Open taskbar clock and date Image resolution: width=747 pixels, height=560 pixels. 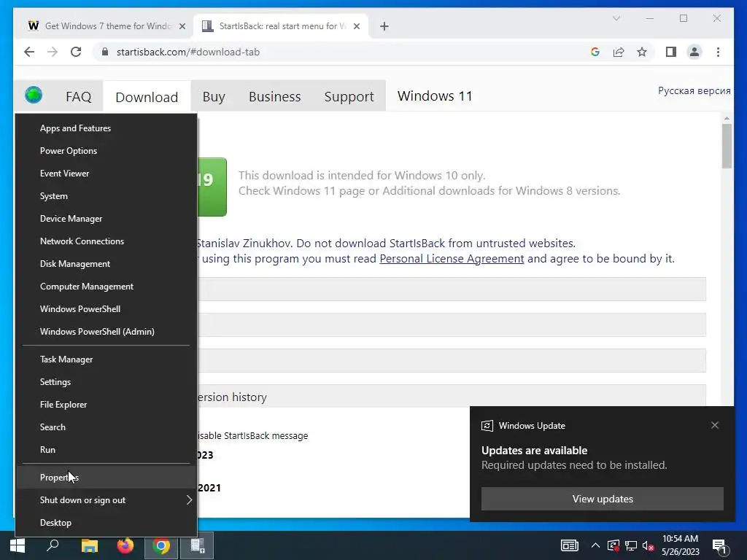681,545
